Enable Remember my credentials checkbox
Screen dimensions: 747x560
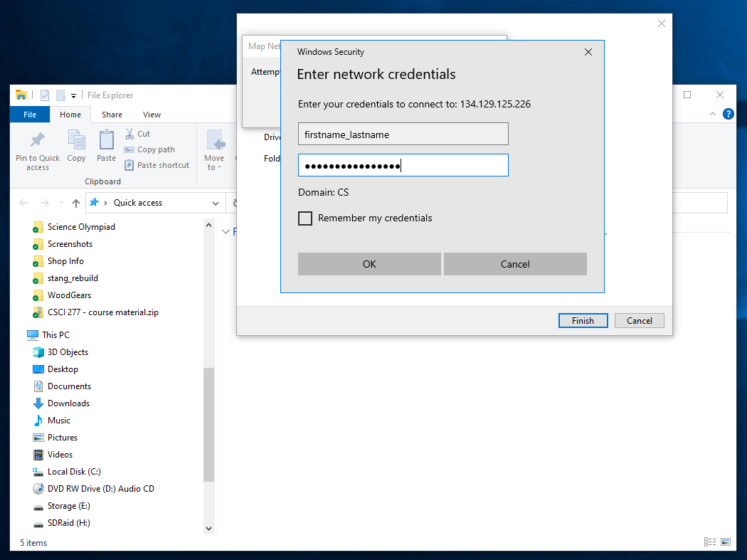click(x=305, y=218)
